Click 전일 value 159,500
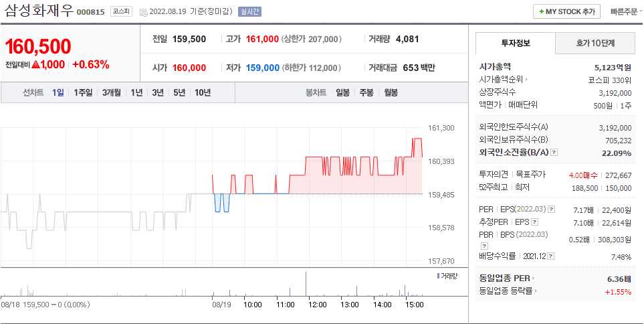Image resolution: width=644 pixels, height=324 pixels. point(189,39)
